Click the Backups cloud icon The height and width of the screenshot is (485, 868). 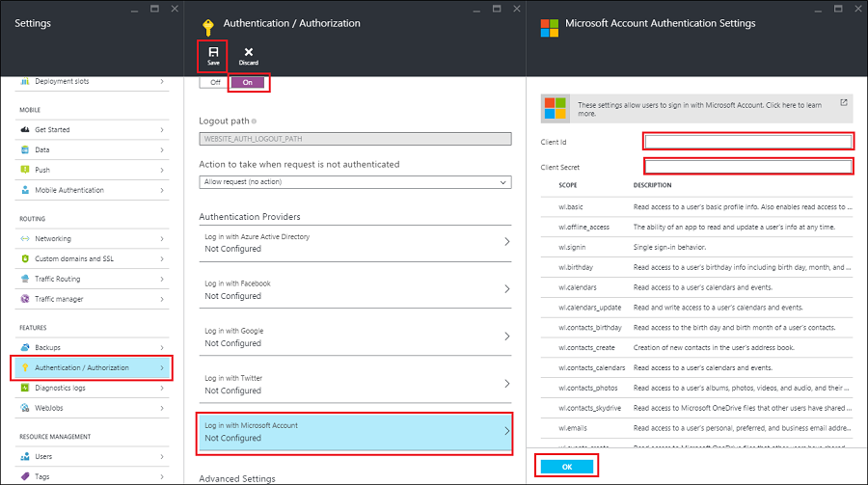(25, 347)
